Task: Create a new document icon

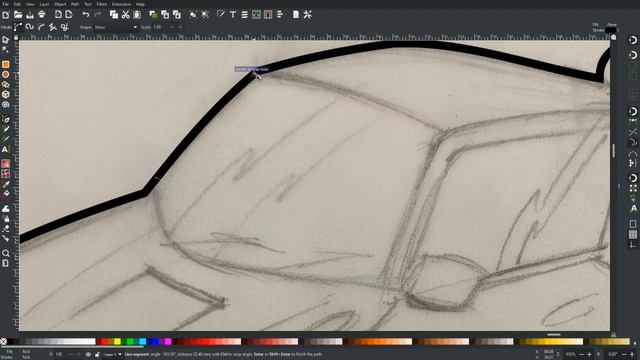Action: tap(6, 15)
